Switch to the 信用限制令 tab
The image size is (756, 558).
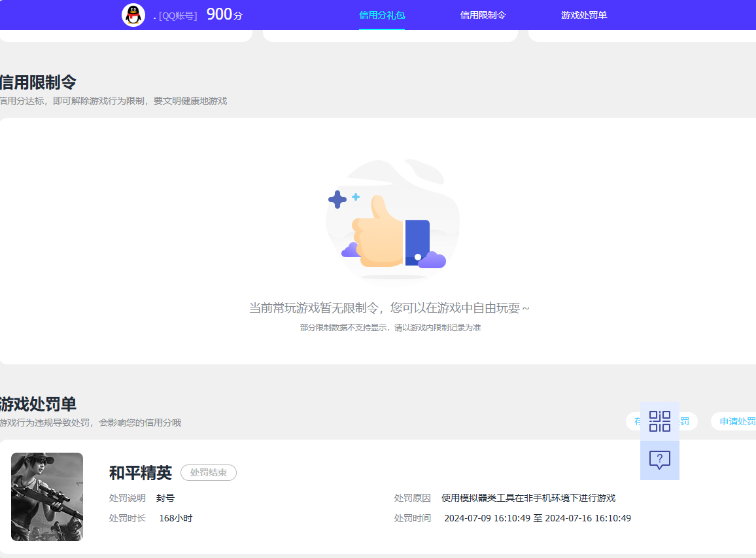click(483, 16)
